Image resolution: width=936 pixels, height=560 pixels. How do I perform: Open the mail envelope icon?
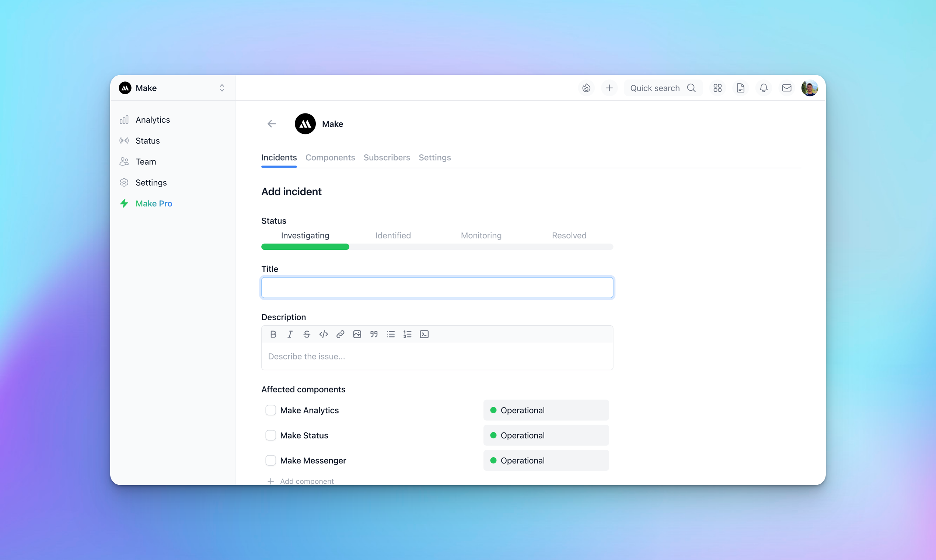[786, 88]
